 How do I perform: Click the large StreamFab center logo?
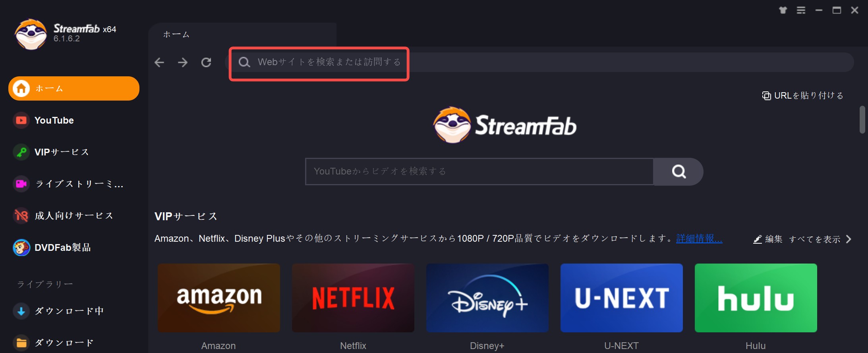pyautogui.click(x=505, y=125)
